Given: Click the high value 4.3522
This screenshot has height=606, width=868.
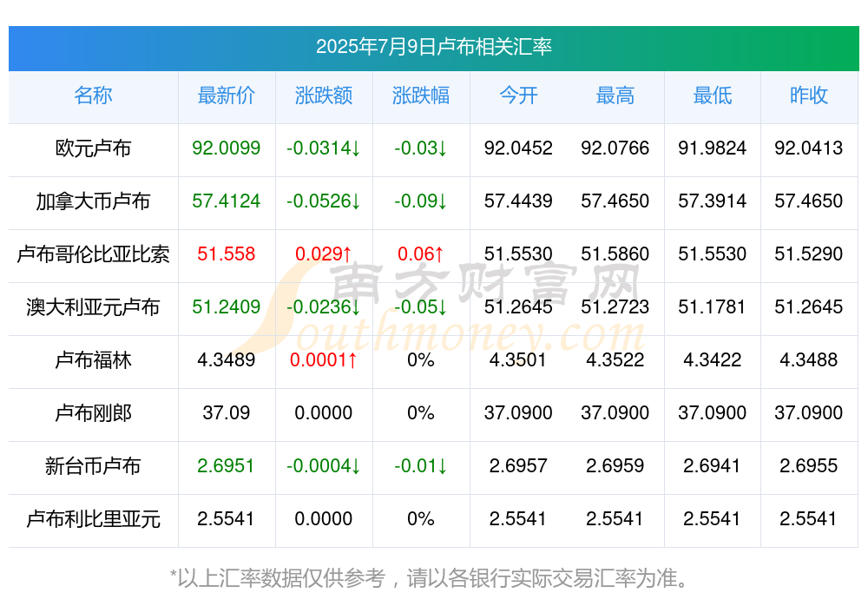Looking at the screenshot, I should (615, 359).
